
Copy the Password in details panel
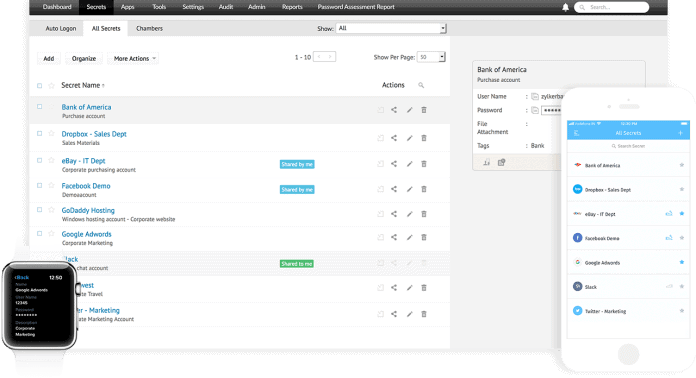(x=535, y=110)
